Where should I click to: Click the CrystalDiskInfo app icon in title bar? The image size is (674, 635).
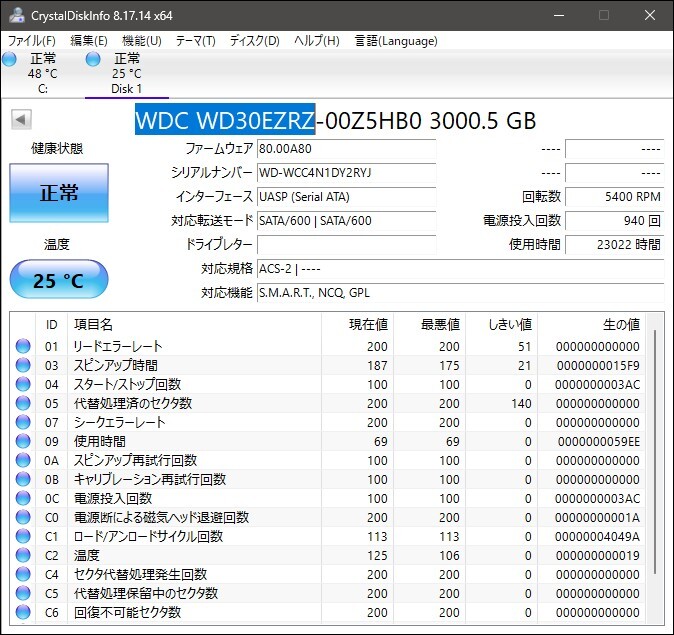16,15
